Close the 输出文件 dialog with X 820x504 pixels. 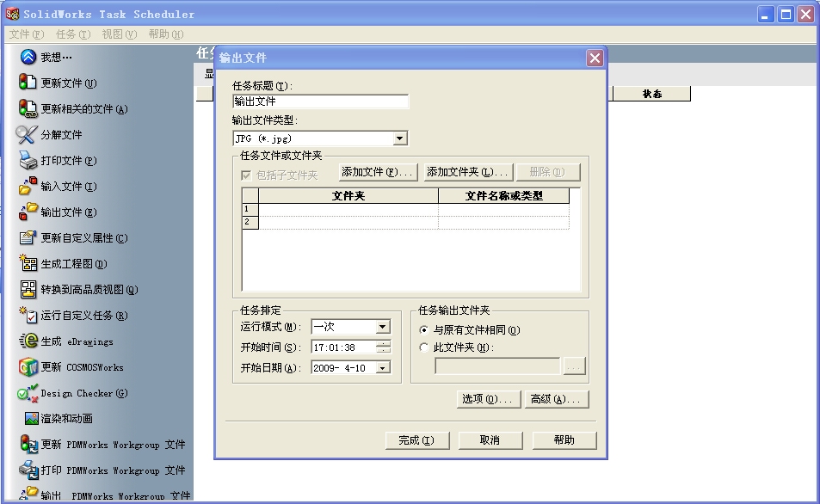point(595,58)
